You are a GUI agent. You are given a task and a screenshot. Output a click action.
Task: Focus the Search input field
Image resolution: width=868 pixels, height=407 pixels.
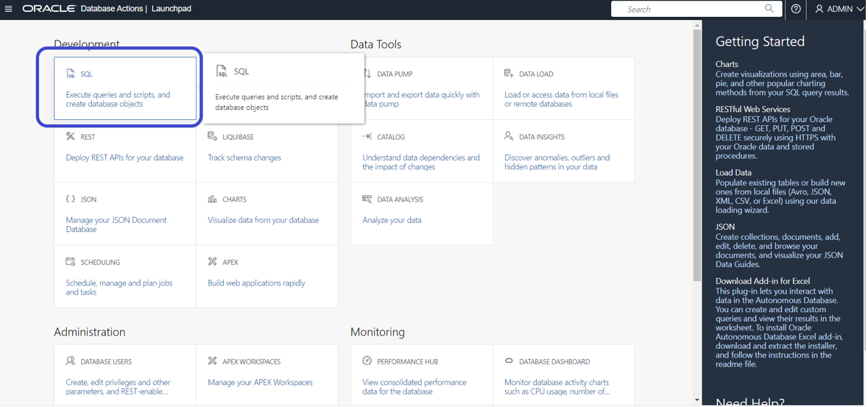696,9
